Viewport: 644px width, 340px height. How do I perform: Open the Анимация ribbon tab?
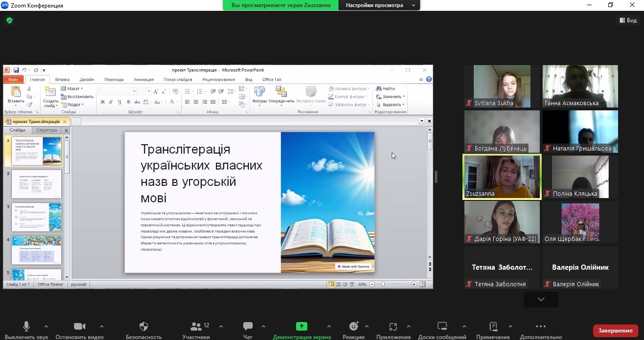tap(144, 80)
